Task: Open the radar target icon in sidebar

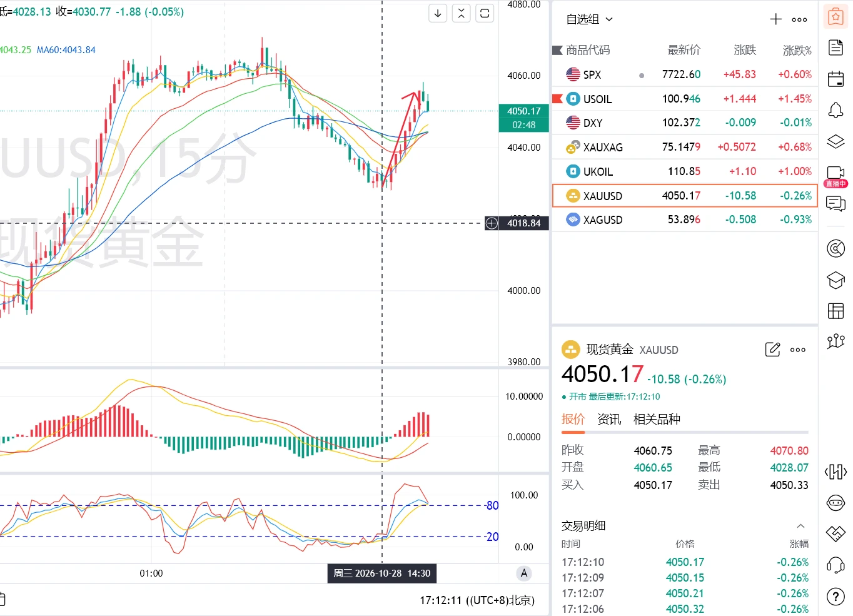Action: tap(835, 248)
